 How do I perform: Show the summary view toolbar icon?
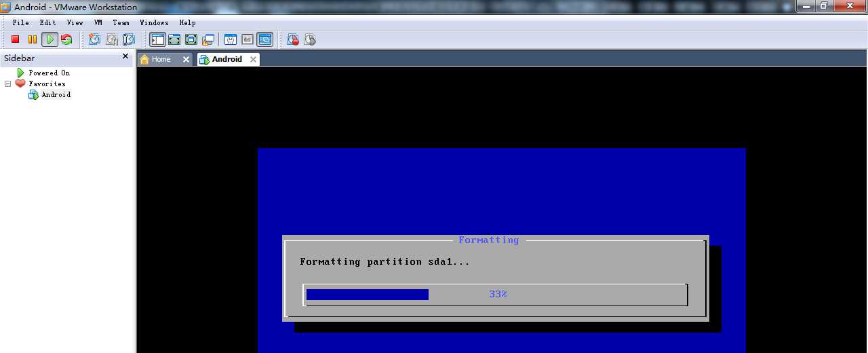(x=231, y=39)
